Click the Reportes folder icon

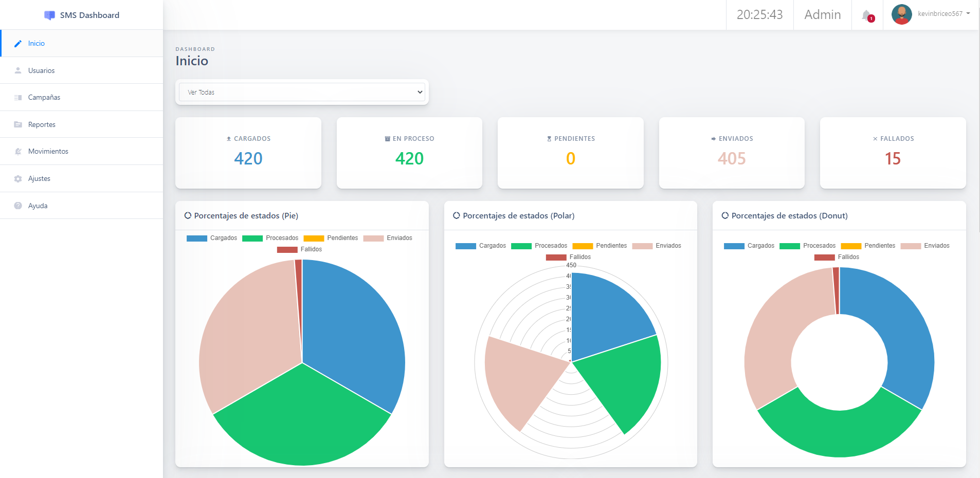click(x=18, y=124)
